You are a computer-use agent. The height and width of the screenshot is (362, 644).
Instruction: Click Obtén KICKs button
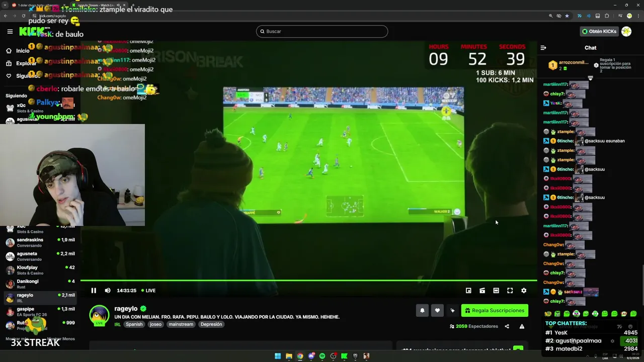point(599,31)
